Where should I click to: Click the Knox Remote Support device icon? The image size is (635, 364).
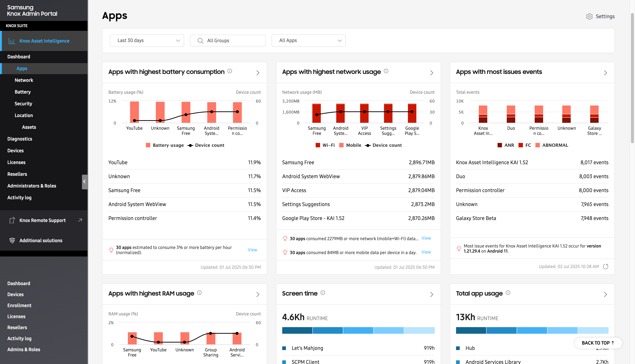(12, 220)
